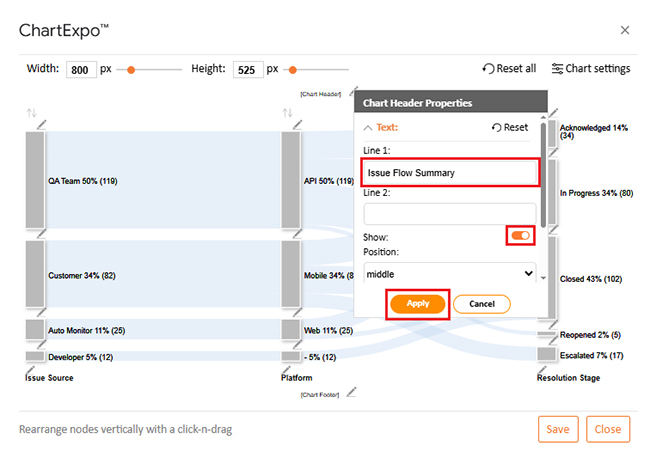Click the Width slider handle

pos(132,69)
